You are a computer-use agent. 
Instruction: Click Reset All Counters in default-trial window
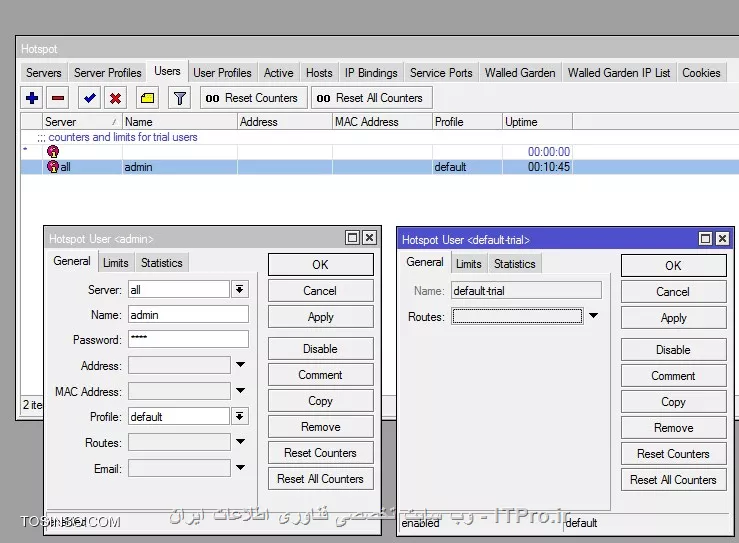point(673,480)
